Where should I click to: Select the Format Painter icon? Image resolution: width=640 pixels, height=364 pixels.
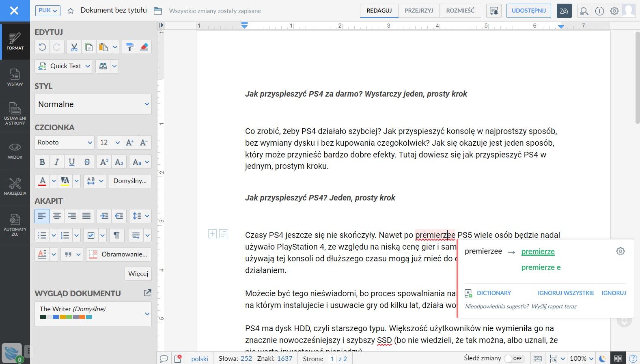click(x=129, y=47)
